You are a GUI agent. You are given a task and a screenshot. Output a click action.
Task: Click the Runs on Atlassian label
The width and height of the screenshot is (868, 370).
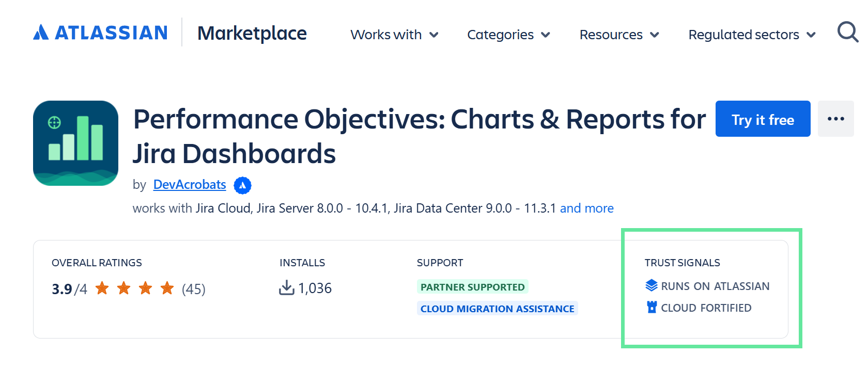pos(715,286)
